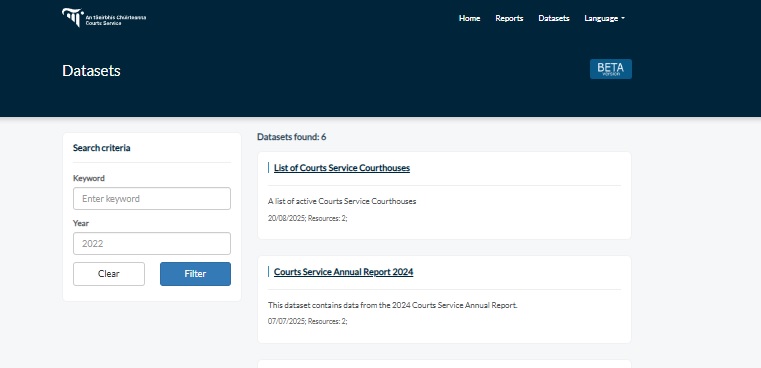The width and height of the screenshot is (761, 368).
Task: Select the 'Datasets found: 6' text
Action: (292, 137)
